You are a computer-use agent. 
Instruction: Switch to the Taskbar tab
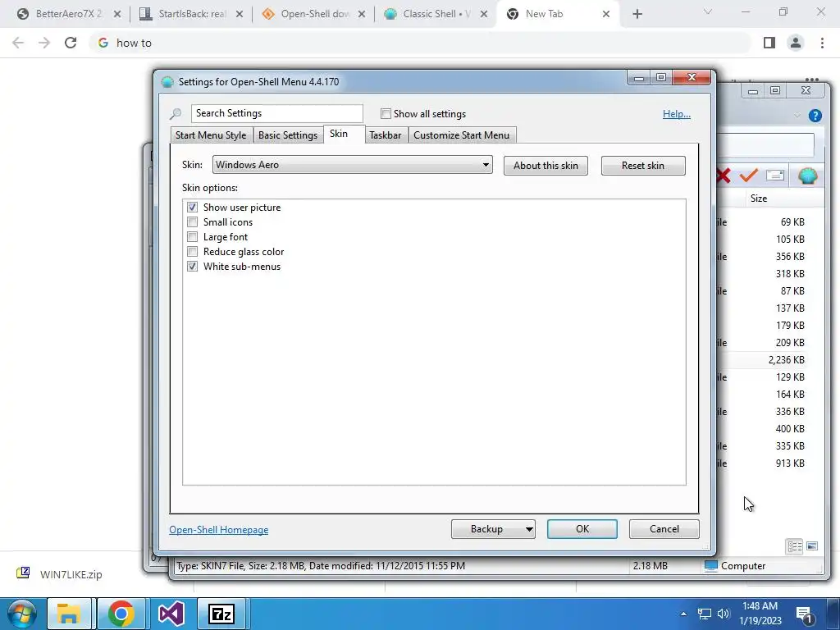386,135
